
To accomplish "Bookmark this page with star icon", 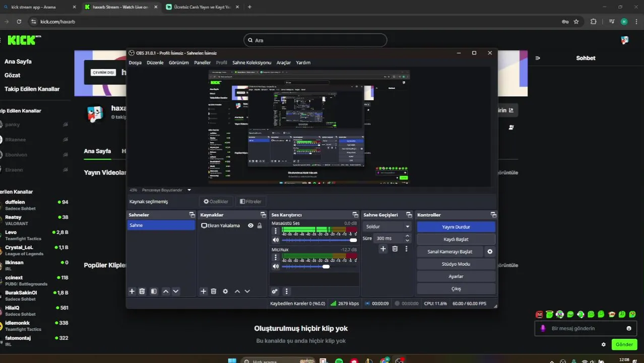I will [576, 22].
